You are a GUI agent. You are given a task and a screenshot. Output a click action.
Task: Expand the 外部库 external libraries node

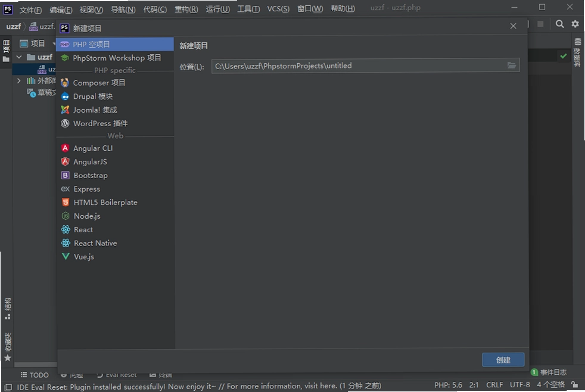click(x=19, y=80)
